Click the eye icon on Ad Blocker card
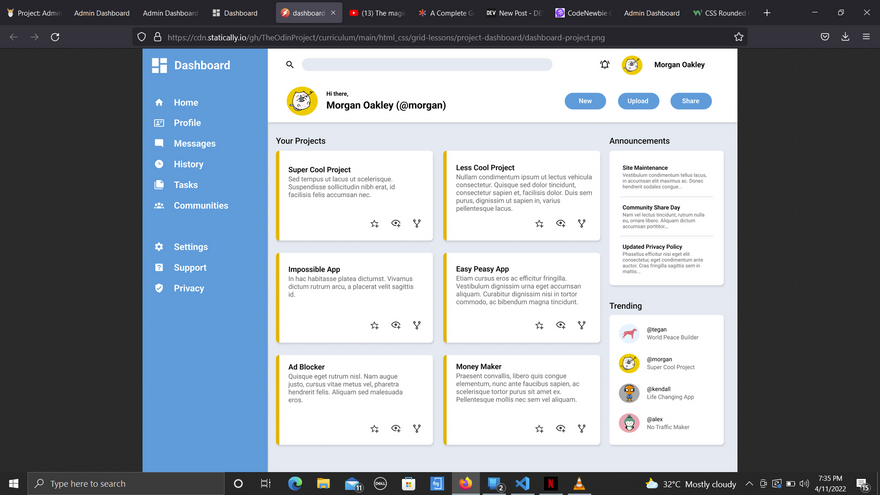This screenshot has width=880, height=495. coord(396,428)
